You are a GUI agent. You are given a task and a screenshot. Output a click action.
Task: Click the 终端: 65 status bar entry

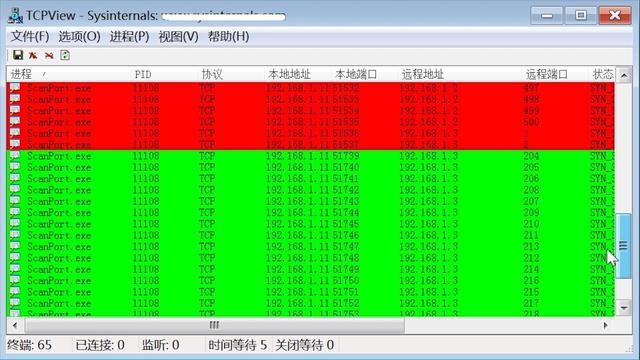[x=29, y=345]
